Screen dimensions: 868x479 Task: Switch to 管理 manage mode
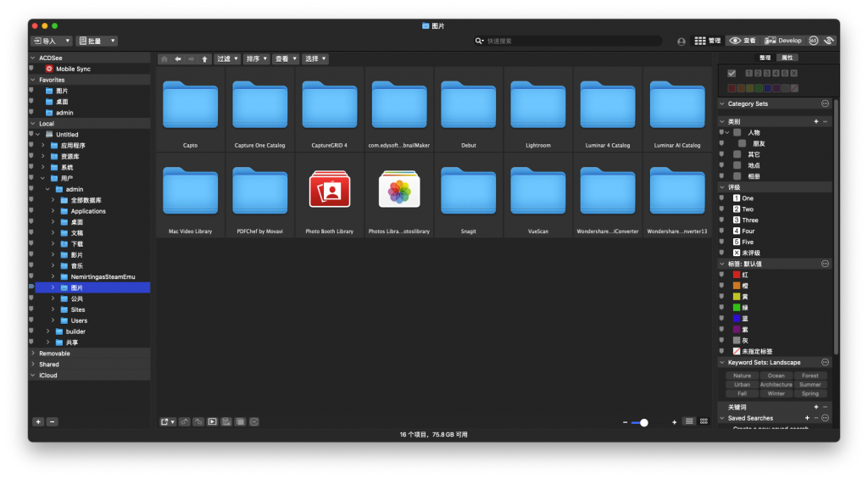[708, 41]
